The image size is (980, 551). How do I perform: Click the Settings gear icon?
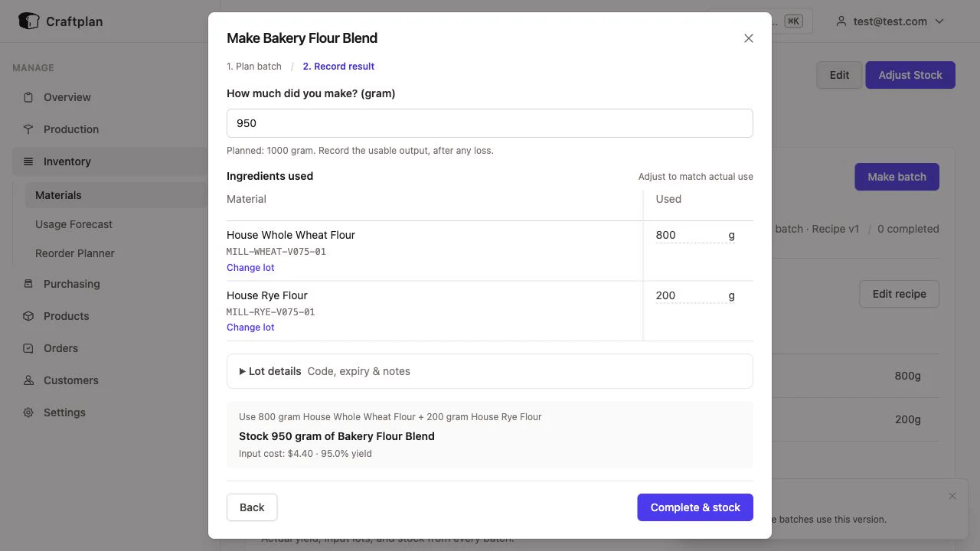[x=28, y=412]
